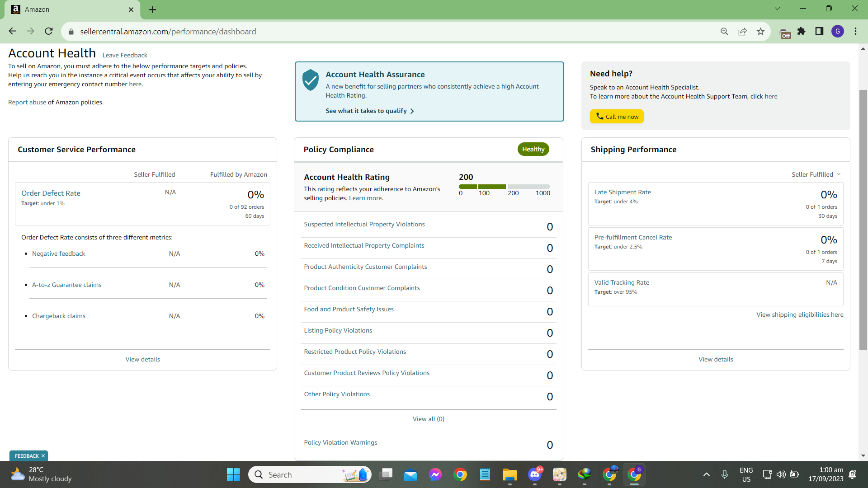Screen dimensions: 868x488
Task: Open Suspected Intellectual Property Violations
Action: pyautogui.click(x=364, y=224)
